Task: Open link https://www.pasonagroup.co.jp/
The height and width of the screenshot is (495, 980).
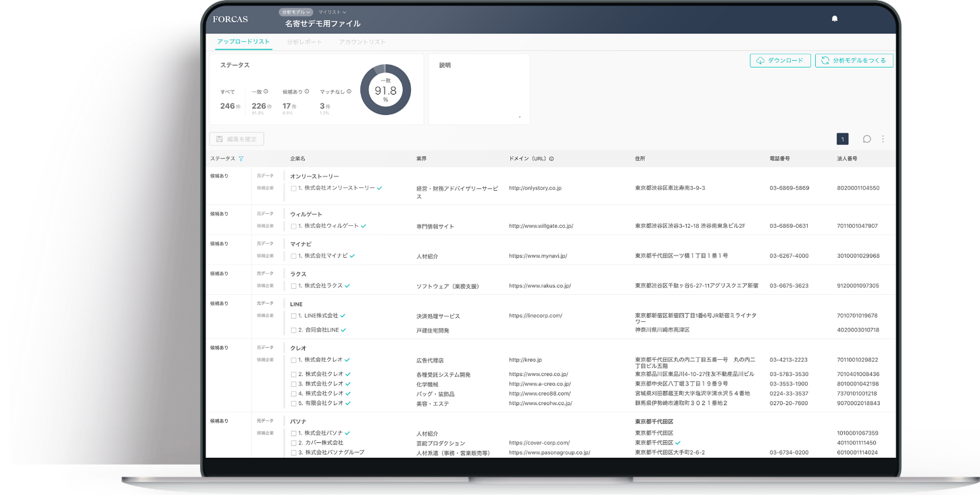Action: (549, 452)
